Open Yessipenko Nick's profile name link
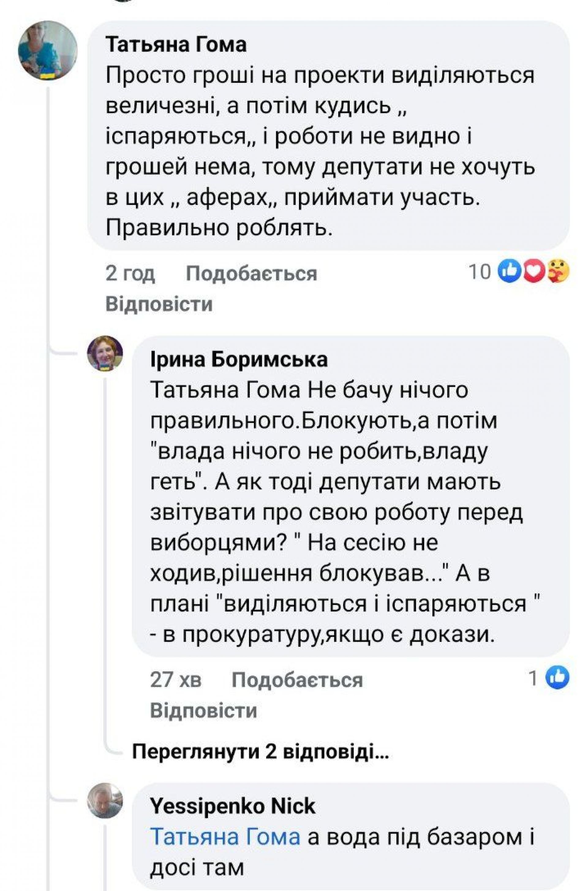This screenshot has width=588, height=891. pyautogui.click(x=232, y=806)
